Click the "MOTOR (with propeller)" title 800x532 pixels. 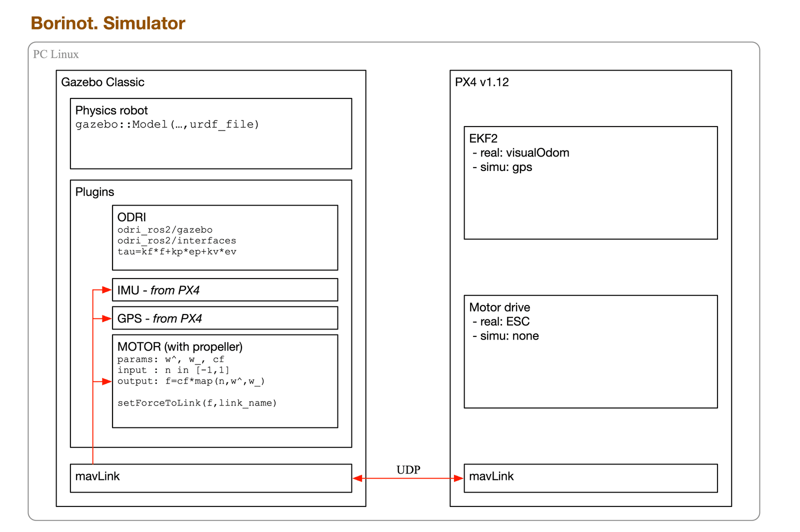[180, 346]
